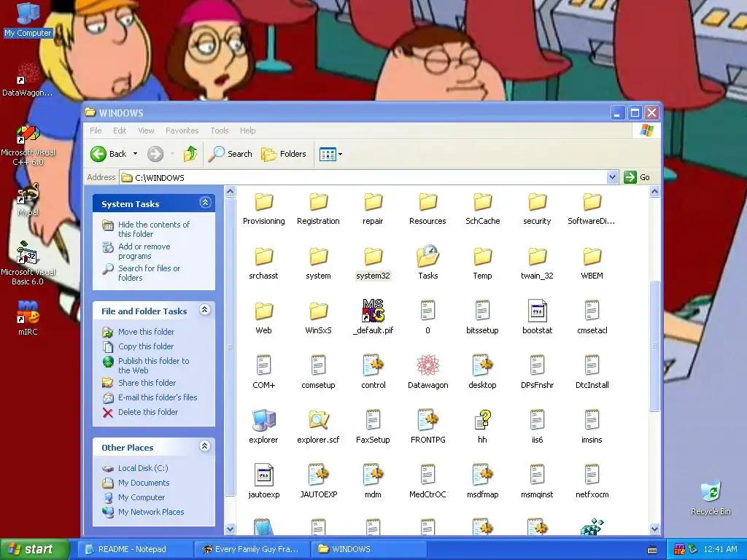
Task: Collapse the File and Folder Tasks panel
Action: pos(205,310)
